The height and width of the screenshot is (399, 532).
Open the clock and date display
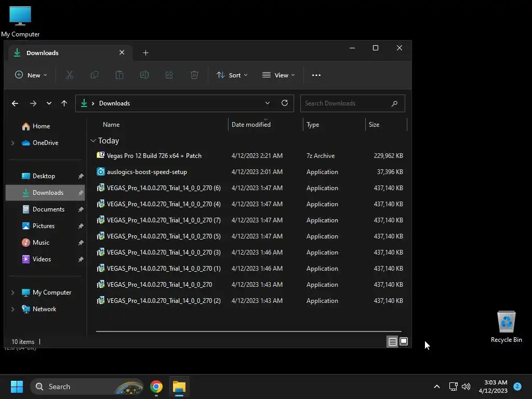493,387
